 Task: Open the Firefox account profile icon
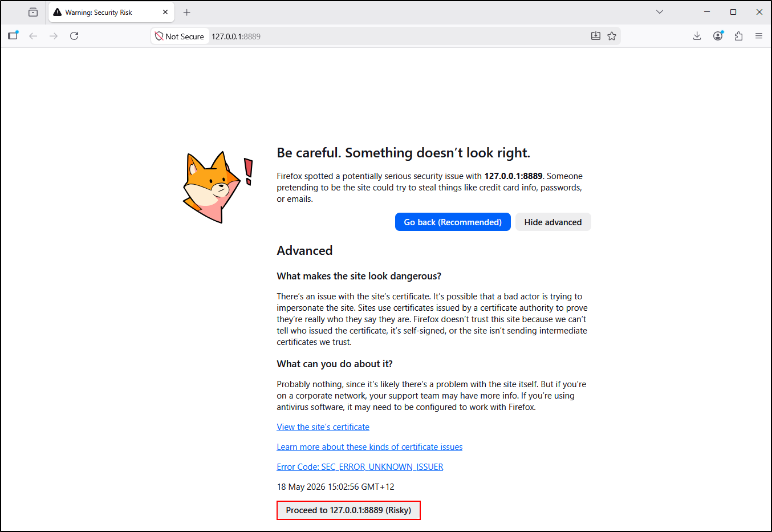[718, 36]
